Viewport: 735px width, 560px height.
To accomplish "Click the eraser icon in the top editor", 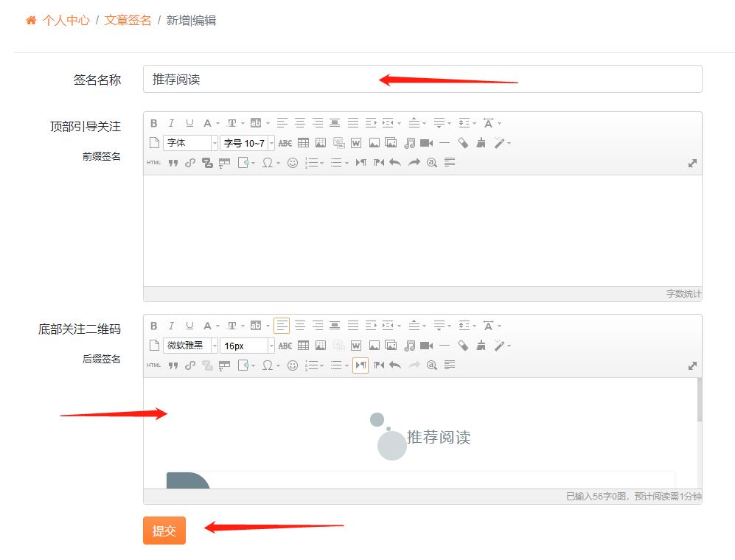I will pos(463,143).
